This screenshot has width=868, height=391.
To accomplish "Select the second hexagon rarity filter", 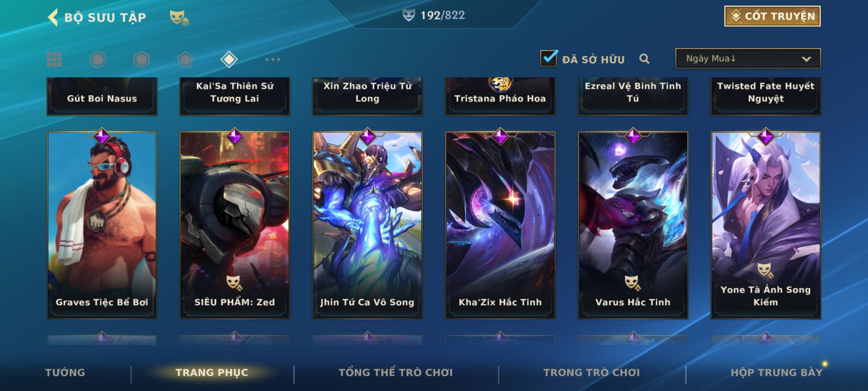I will (141, 59).
